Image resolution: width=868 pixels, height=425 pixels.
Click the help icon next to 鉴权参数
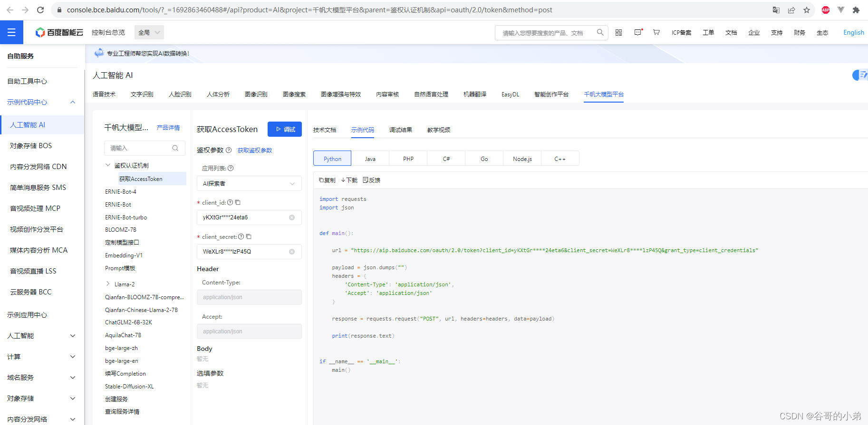229,150
